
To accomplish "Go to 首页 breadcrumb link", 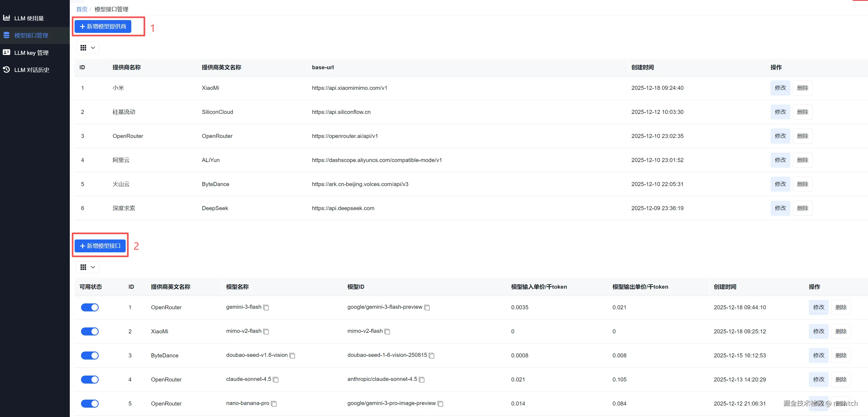I will [82, 9].
